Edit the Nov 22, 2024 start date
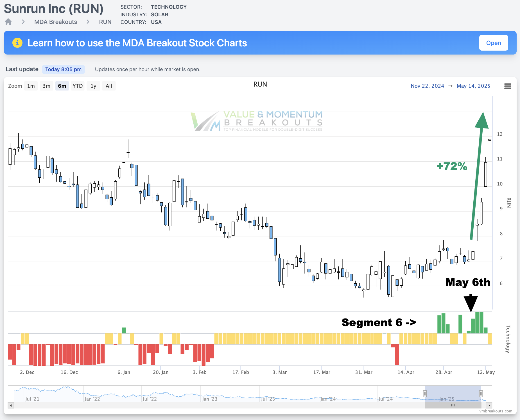This screenshot has width=520, height=420. (427, 86)
